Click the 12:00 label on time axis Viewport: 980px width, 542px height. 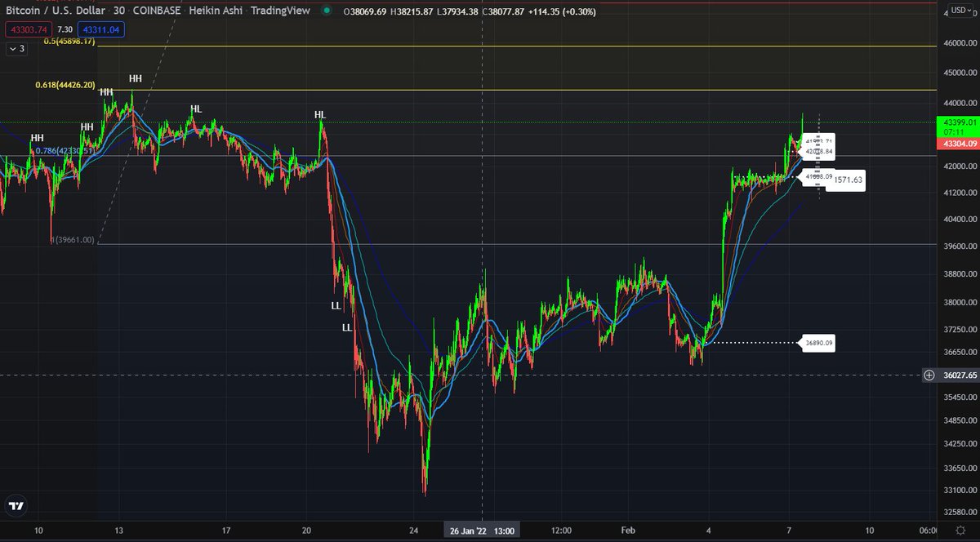(x=561, y=531)
